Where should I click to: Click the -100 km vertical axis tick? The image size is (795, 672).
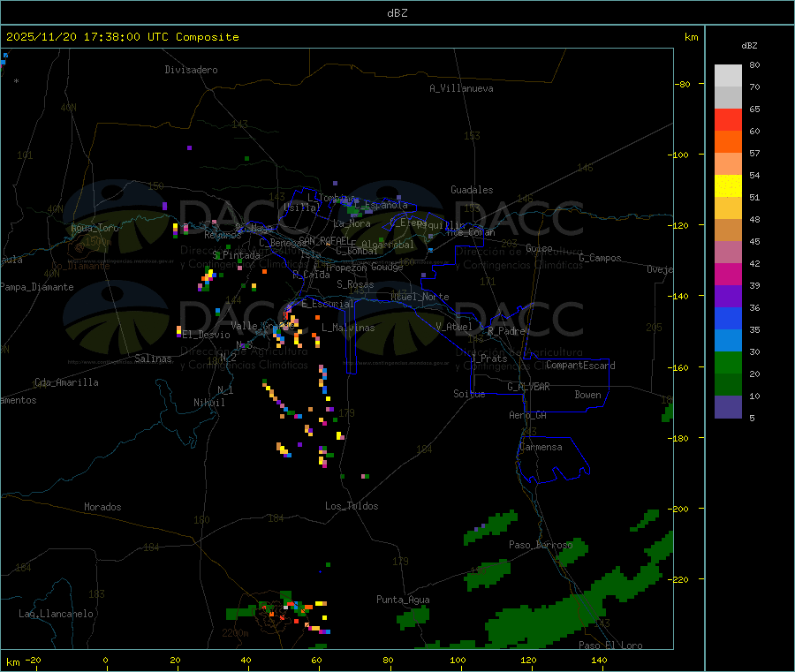pos(679,155)
